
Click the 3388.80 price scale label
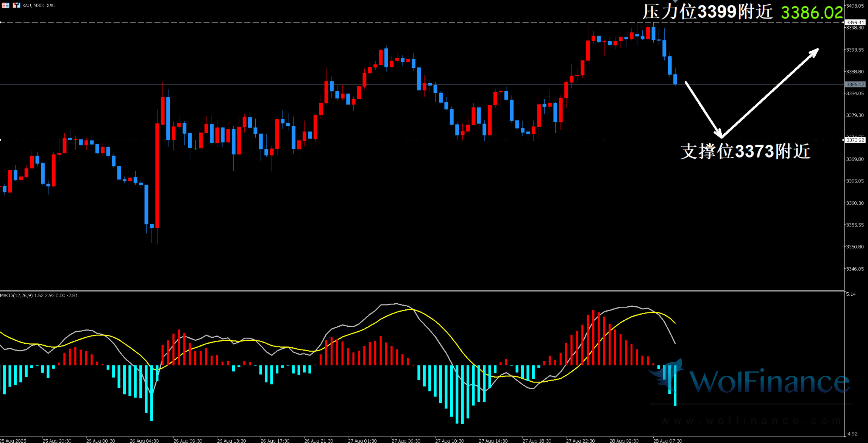856,71
